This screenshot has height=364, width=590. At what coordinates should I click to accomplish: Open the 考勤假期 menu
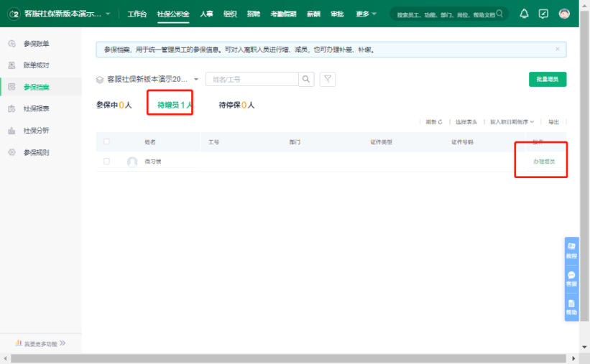tap(283, 14)
